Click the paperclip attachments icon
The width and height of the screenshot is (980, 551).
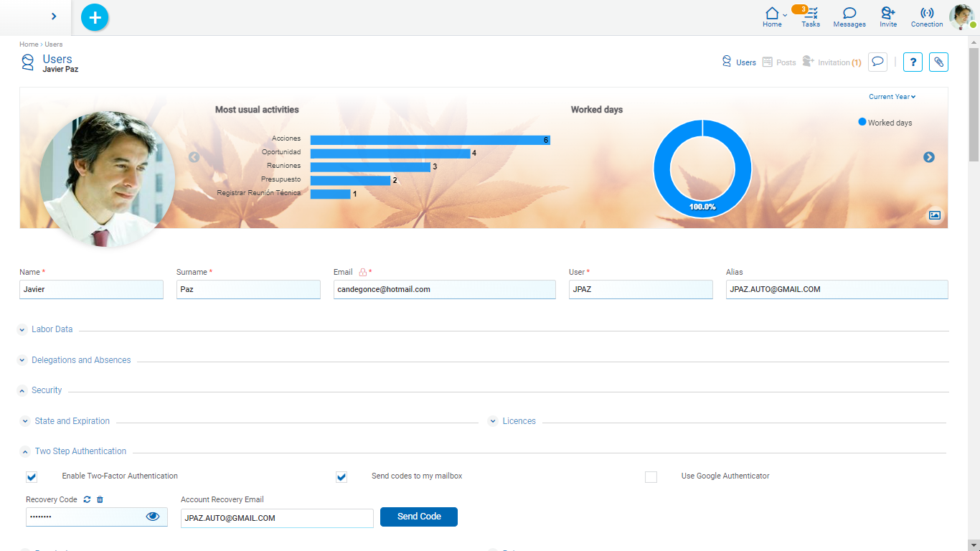pos(938,62)
